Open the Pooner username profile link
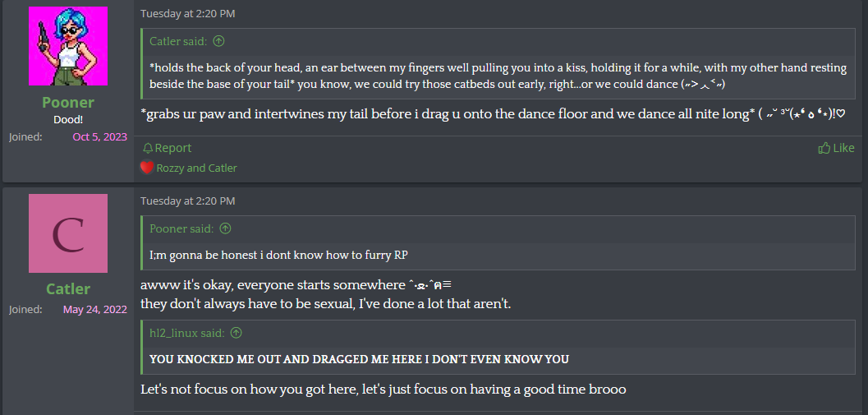Image resolution: width=868 pixels, height=415 pixels. (68, 103)
